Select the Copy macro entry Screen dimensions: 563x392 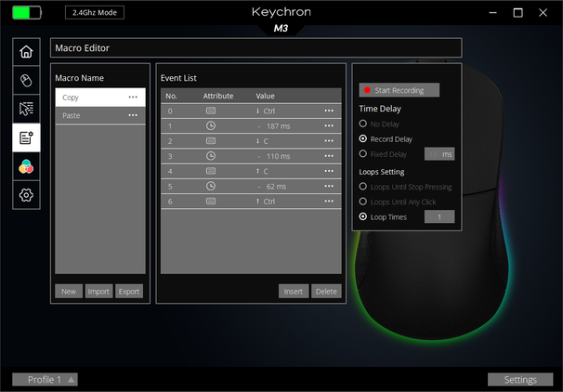tap(100, 98)
